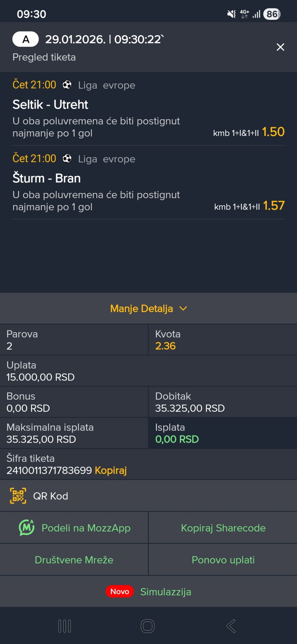Close the Pregled tiketa screen with X
Viewport: 297px width, 644px height.
click(x=280, y=47)
